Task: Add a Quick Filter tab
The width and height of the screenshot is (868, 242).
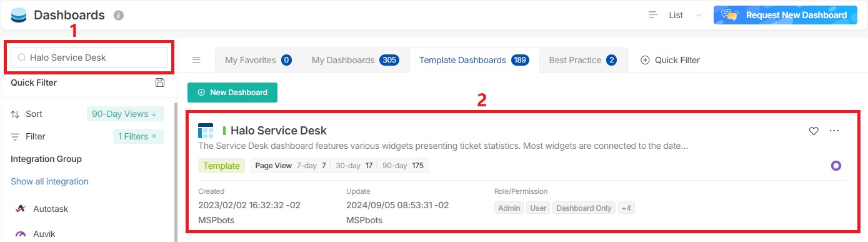Action: tap(671, 60)
